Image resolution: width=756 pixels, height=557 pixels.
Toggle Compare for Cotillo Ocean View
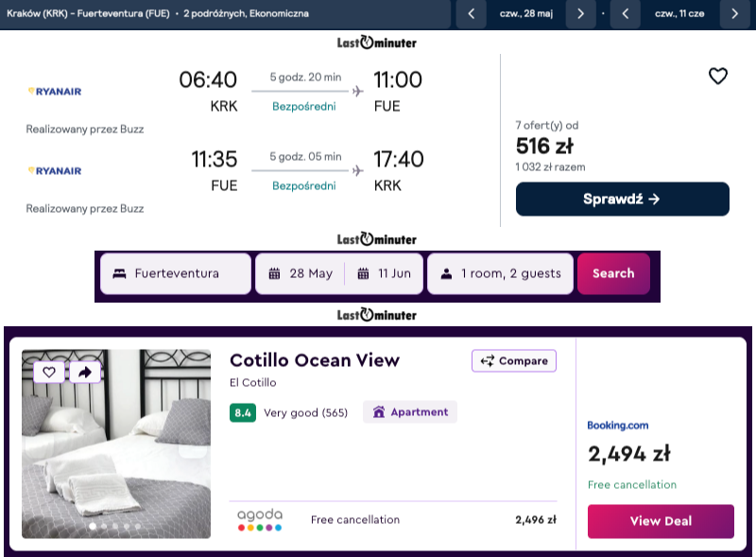(x=514, y=360)
